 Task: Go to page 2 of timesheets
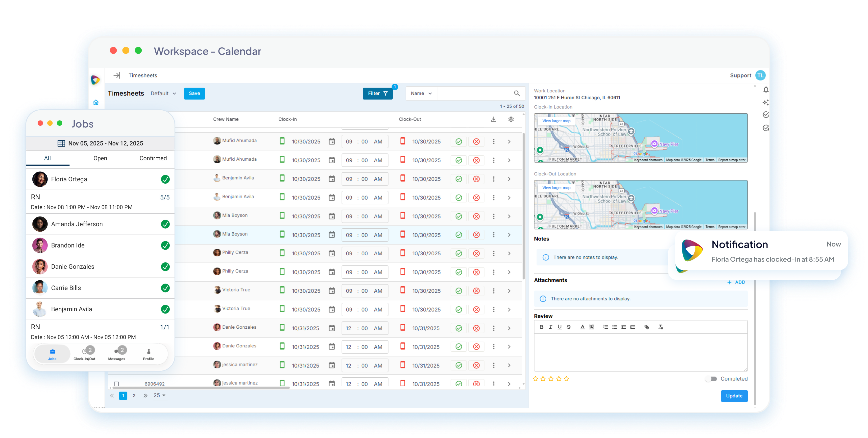(x=134, y=395)
